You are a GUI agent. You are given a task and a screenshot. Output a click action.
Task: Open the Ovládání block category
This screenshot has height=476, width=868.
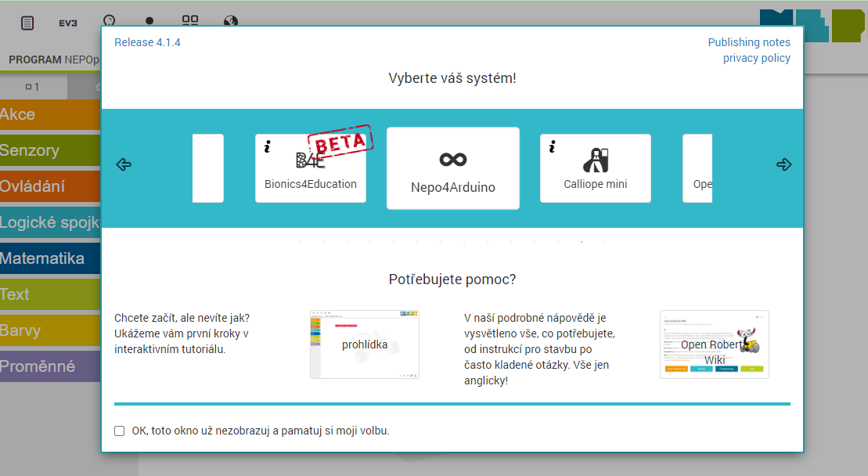point(50,186)
